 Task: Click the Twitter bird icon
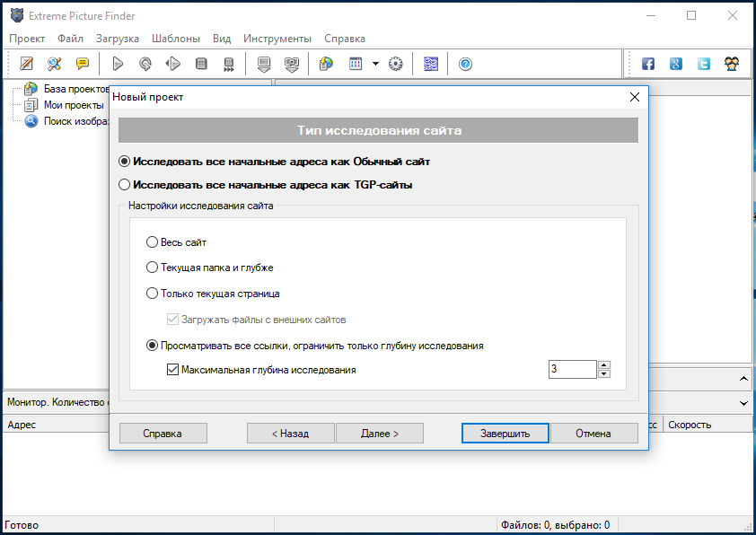pyautogui.click(x=704, y=64)
